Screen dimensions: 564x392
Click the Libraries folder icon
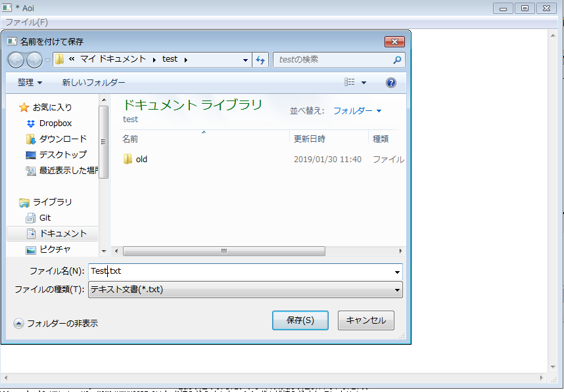point(24,203)
